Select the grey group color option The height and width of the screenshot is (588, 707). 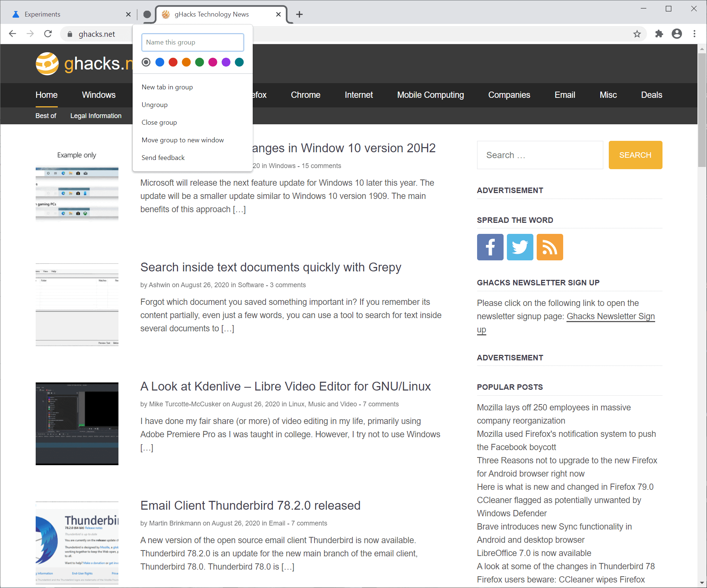[x=146, y=62]
